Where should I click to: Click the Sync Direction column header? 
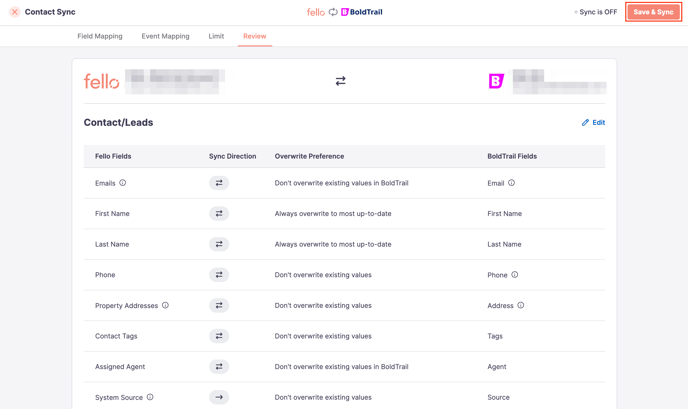pyautogui.click(x=233, y=156)
